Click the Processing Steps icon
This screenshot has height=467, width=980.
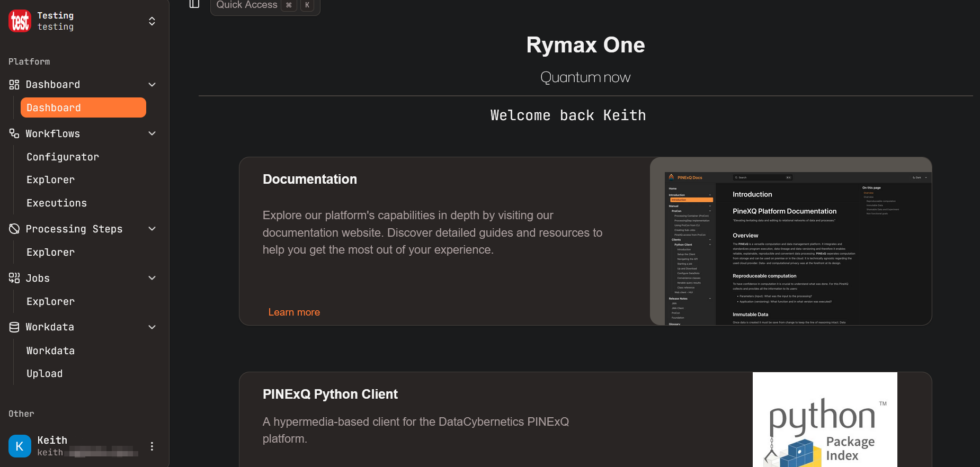pyautogui.click(x=14, y=229)
